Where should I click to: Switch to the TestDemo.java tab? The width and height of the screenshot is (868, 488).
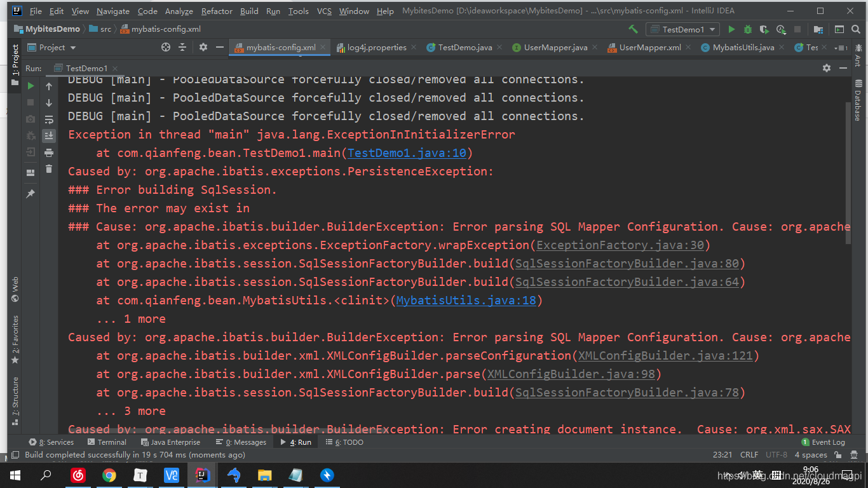pyautogui.click(x=465, y=48)
